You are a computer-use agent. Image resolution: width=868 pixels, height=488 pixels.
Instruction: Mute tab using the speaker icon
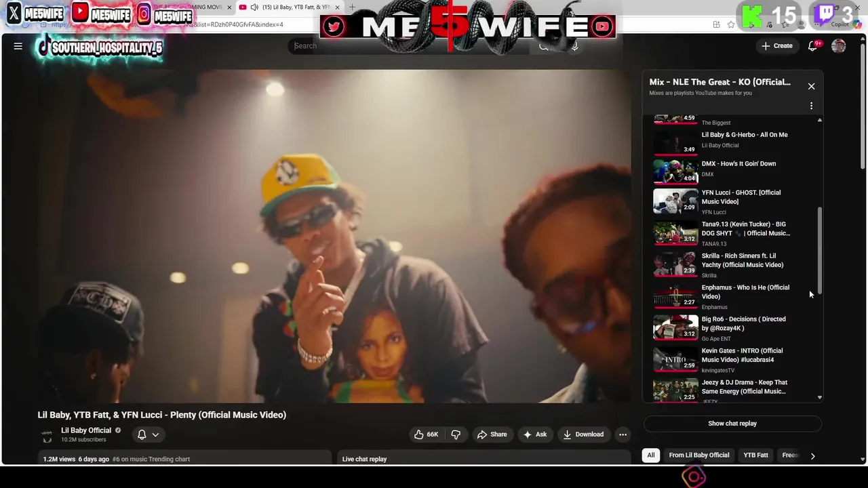pos(254,7)
